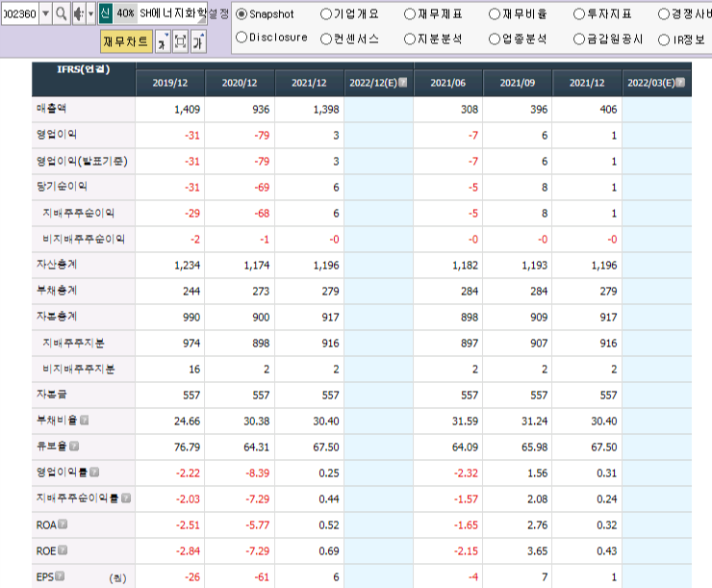Click the stock code input field
The width and height of the screenshot is (712, 588).
pyautogui.click(x=20, y=14)
